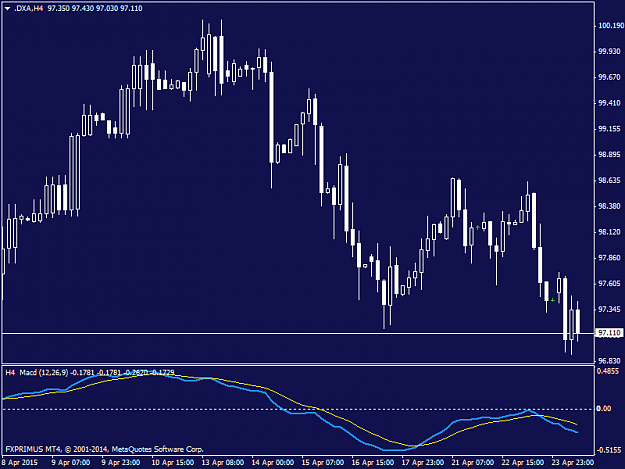Open the chart dropdown triangle beside .DXA,H4
The height and width of the screenshot is (469, 625).
[7, 8]
